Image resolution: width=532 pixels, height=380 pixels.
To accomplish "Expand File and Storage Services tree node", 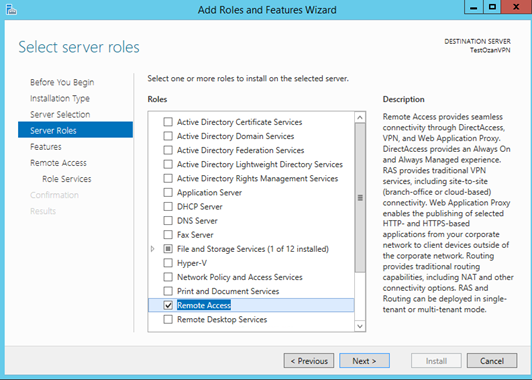I will (x=153, y=249).
